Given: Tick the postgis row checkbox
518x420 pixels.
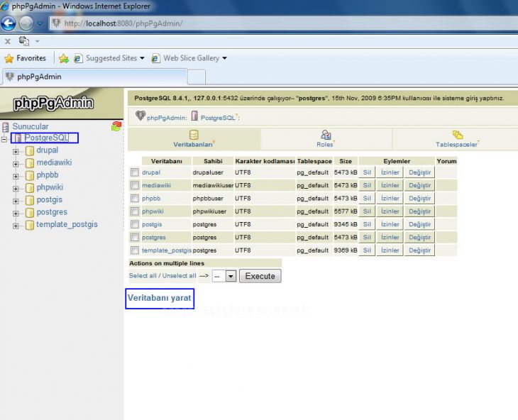Looking at the screenshot, I should coord(134,224).
